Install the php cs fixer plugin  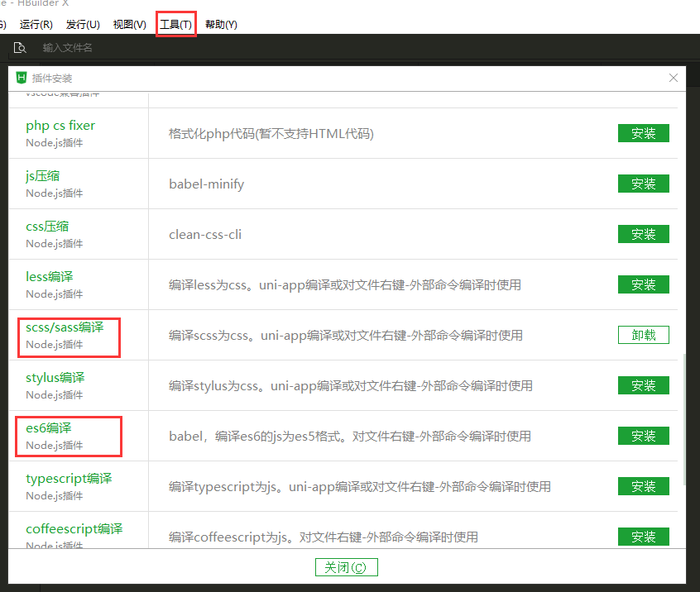pos(643,133)
